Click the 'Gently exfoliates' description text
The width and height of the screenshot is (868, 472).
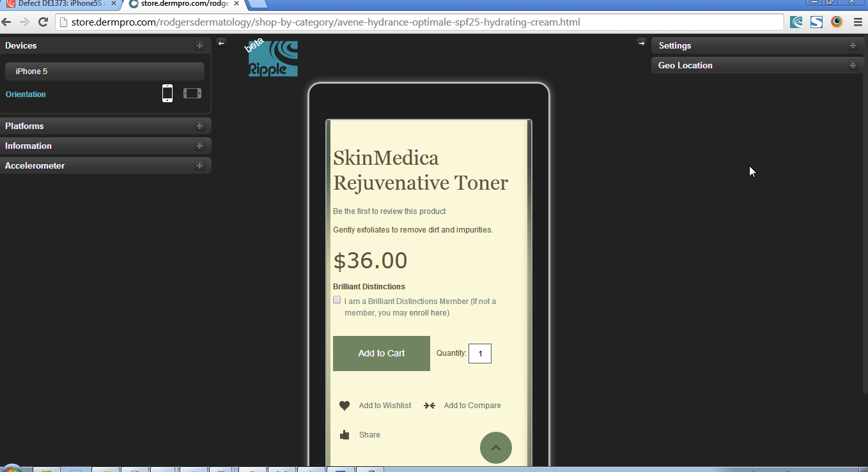pos(413,230)
